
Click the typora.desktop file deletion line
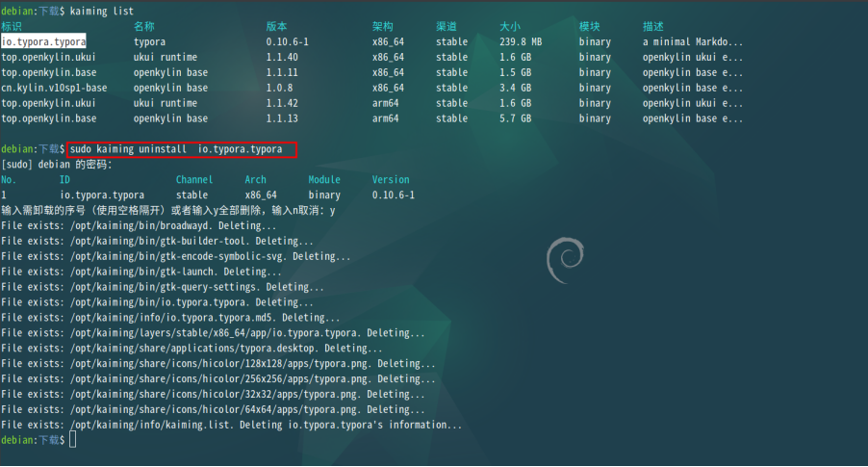click(x=191, y=348)
